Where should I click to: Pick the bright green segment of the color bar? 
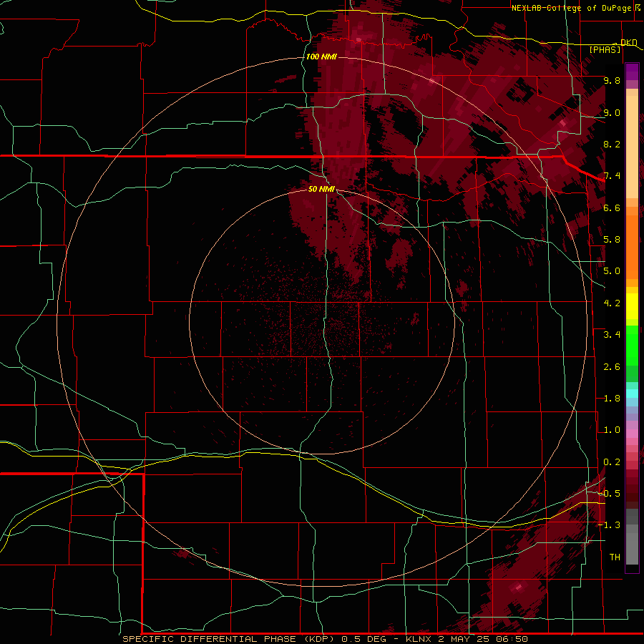click(632, 345)
